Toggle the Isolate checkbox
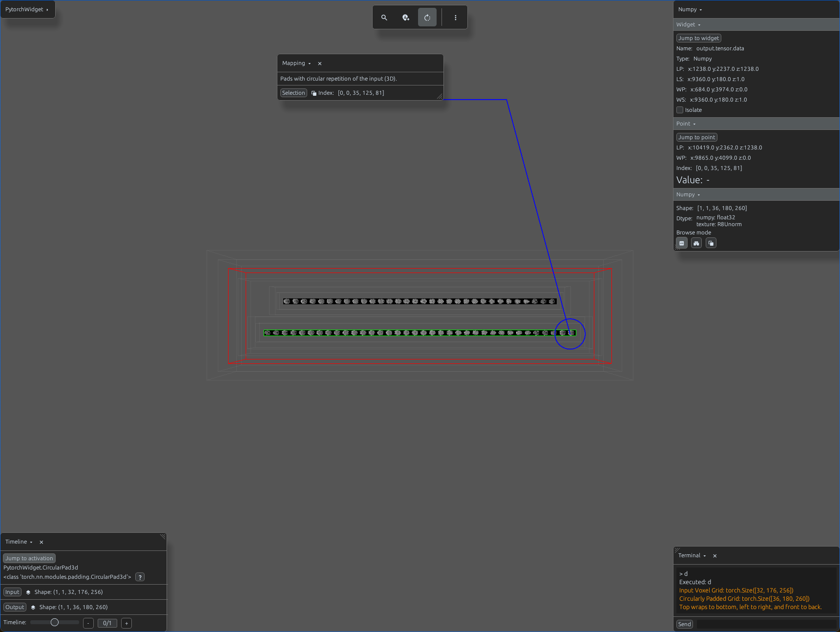Screen dimensions: 840x632 (680, 110)
